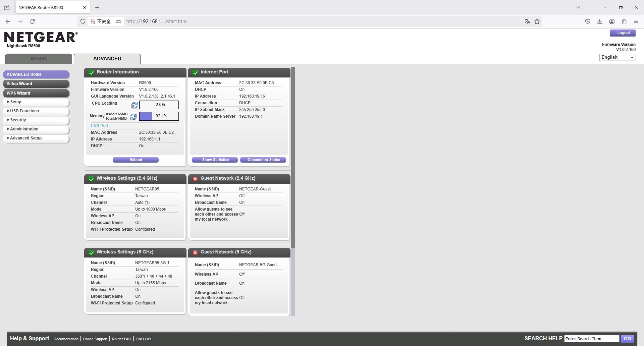Open Wireless Settings (2.4 GHz) link

pyautogui.click(x=127, y=178)
